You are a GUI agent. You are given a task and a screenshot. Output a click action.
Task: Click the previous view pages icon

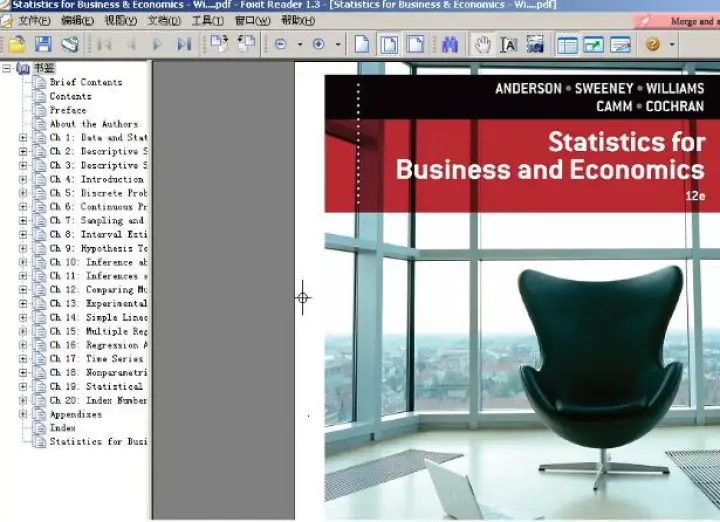coord(219,44)
